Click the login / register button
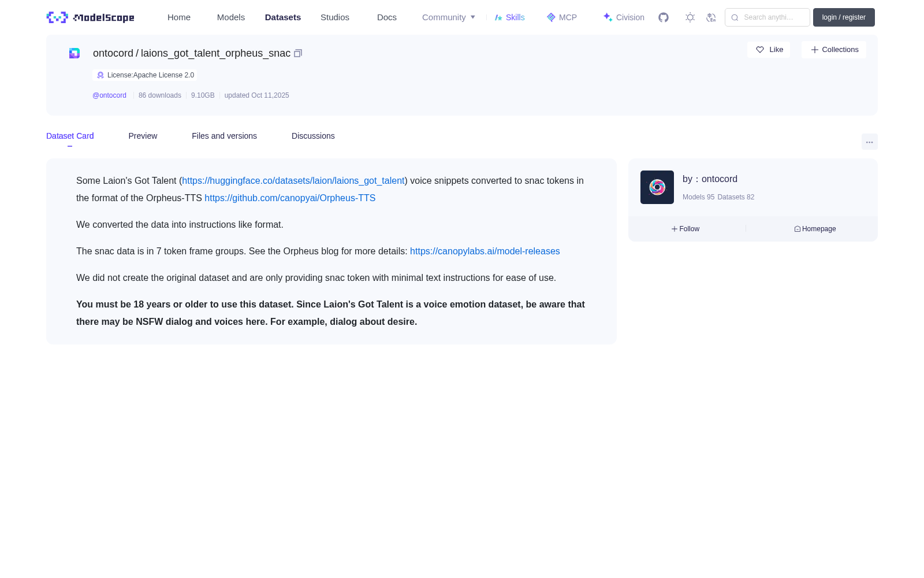Screen dimensions: 924x578 [x=844, y=17]
